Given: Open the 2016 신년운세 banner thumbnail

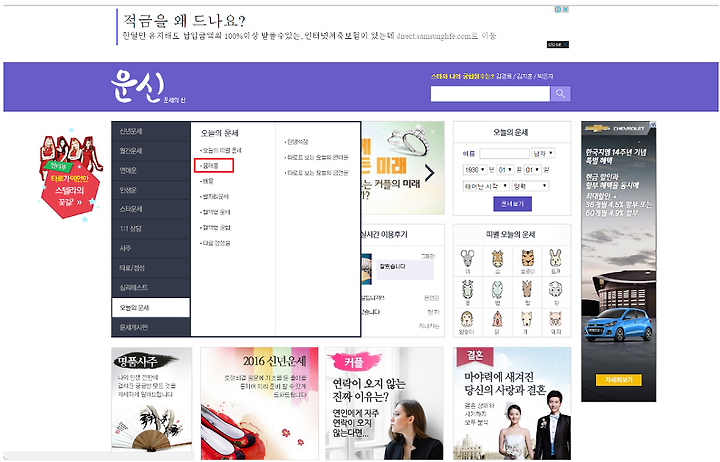Looking at the screenshot, I should click(259, 403).
